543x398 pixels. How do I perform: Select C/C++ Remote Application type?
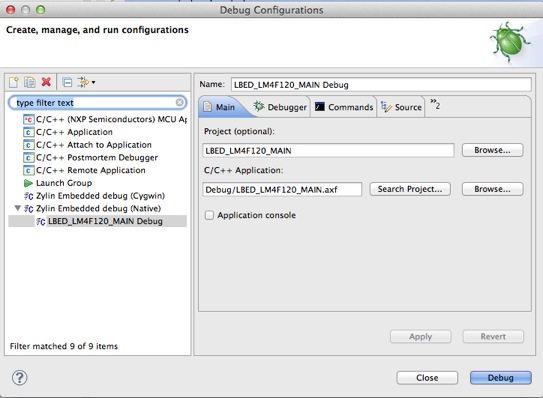[x=91, y=170]
